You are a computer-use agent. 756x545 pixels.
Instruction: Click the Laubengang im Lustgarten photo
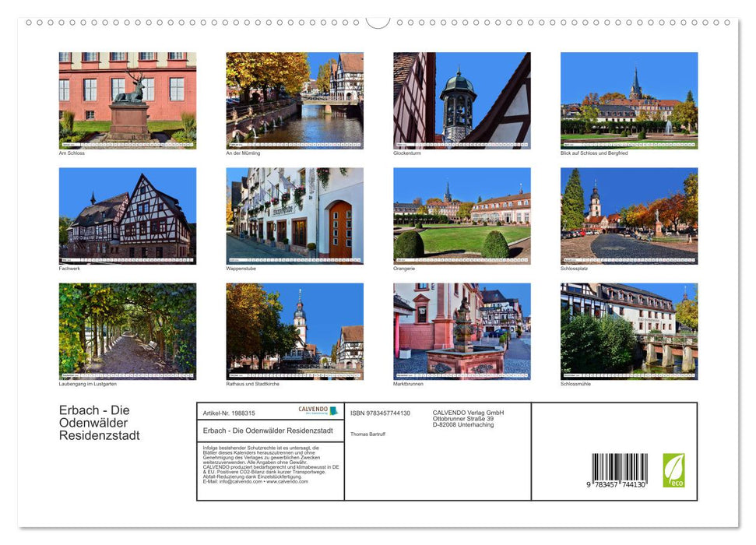tap(127, 332)
